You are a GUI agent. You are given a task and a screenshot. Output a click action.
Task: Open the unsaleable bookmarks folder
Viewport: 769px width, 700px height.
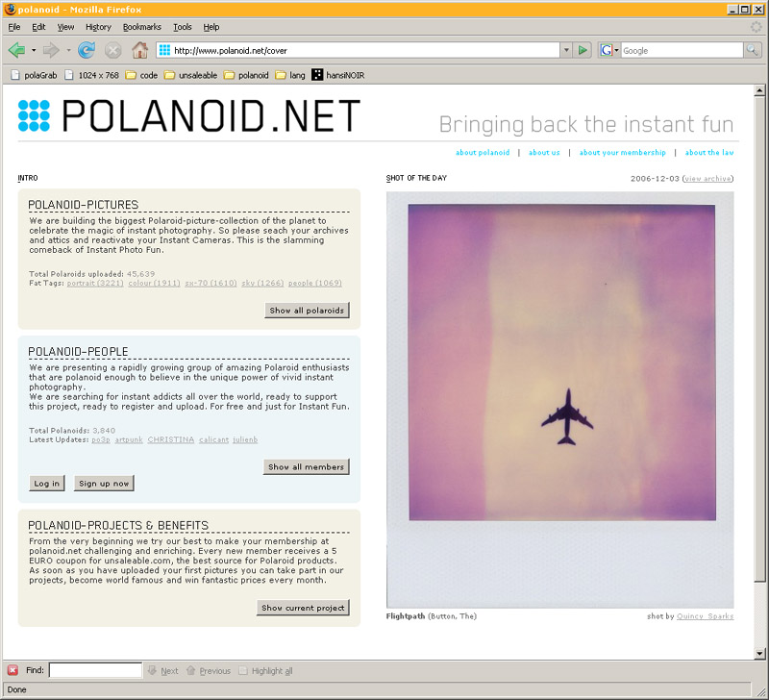point(190,75)
